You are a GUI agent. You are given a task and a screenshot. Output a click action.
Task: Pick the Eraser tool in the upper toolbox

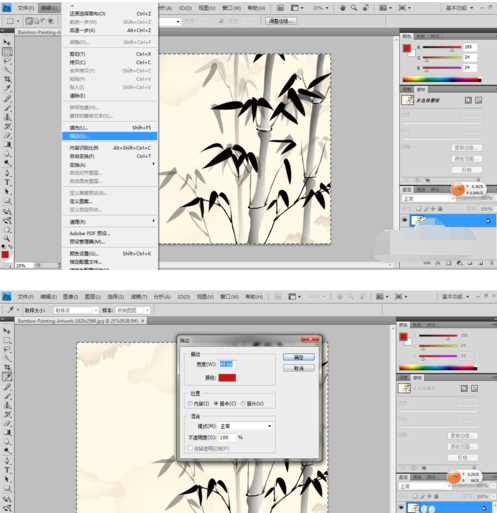coord(7,136)
